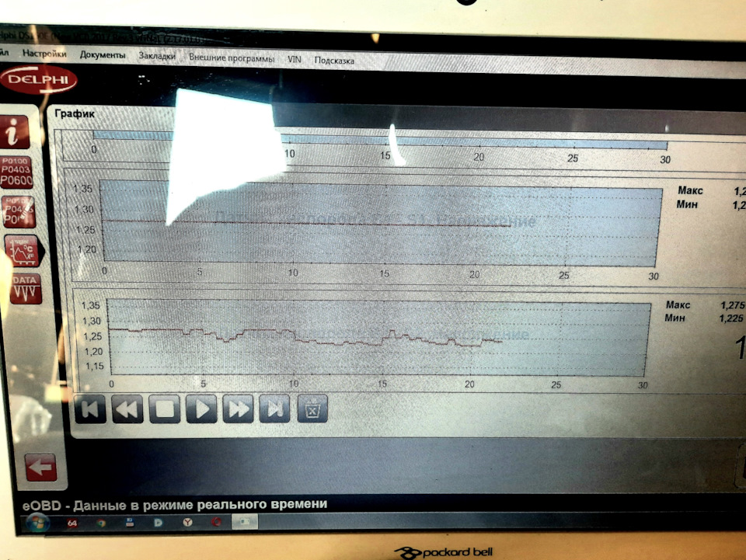Go back with the red arrow button
The image size is (746, 560).
tap(40, 467)
